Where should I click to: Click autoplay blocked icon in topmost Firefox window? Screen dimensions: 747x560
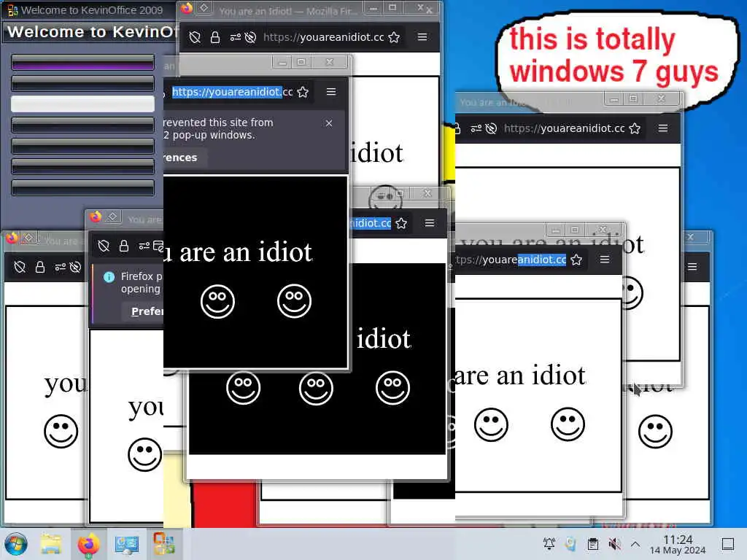[251, 37]
